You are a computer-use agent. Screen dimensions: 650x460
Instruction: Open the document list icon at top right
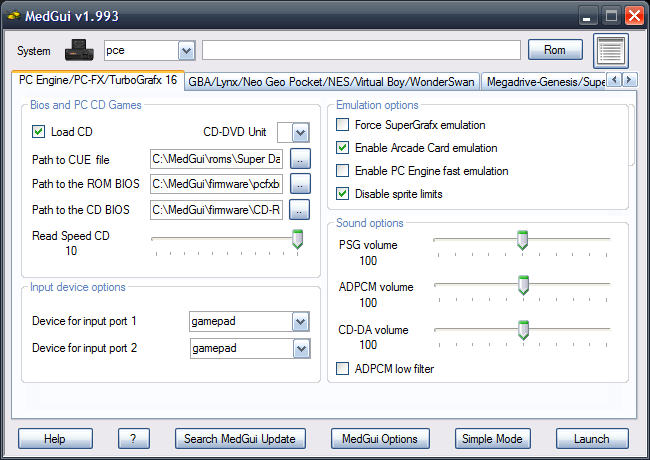[609, 50]
